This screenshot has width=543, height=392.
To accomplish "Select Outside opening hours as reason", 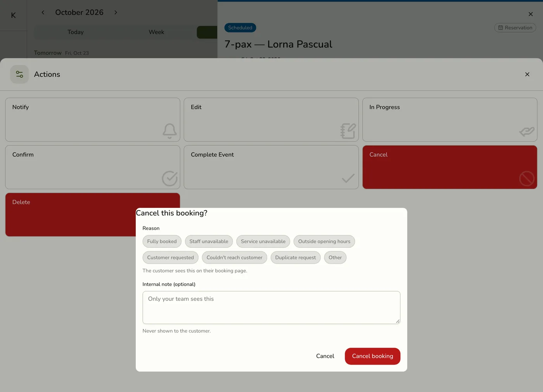I will coord(324,242).
